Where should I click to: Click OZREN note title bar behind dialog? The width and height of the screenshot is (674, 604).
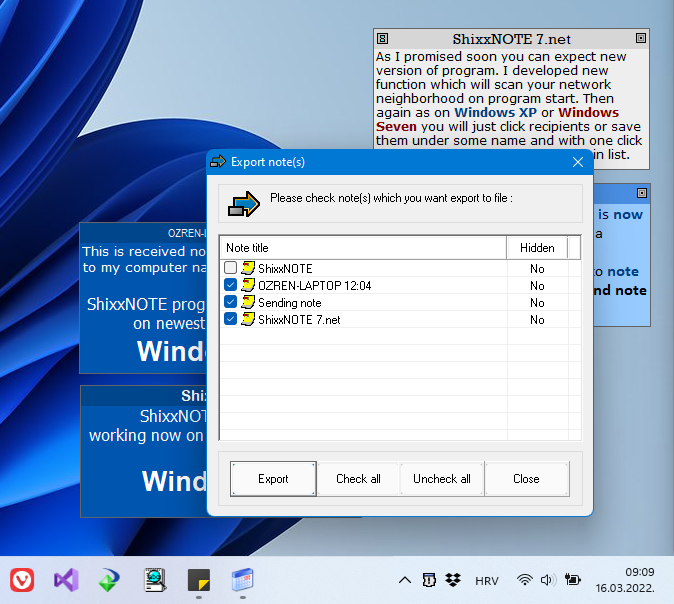pos(144,233)
